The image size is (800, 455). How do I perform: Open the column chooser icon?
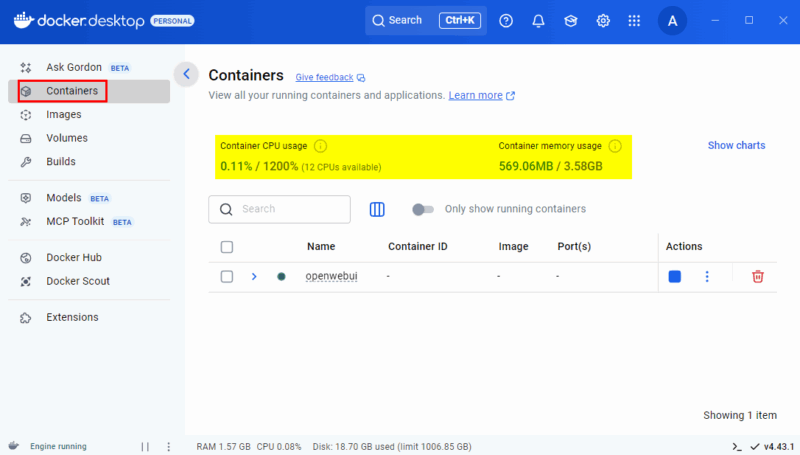(x=377, y=209)
